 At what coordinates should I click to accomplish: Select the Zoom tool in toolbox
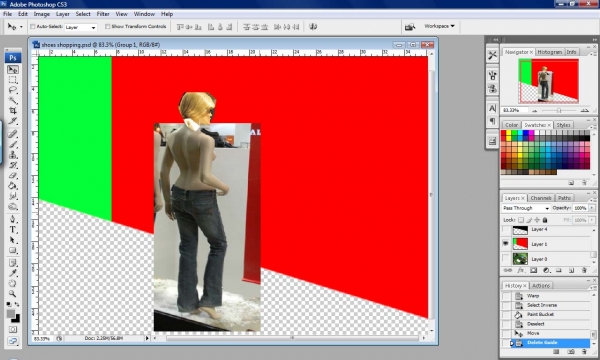[x=13, y=294]
